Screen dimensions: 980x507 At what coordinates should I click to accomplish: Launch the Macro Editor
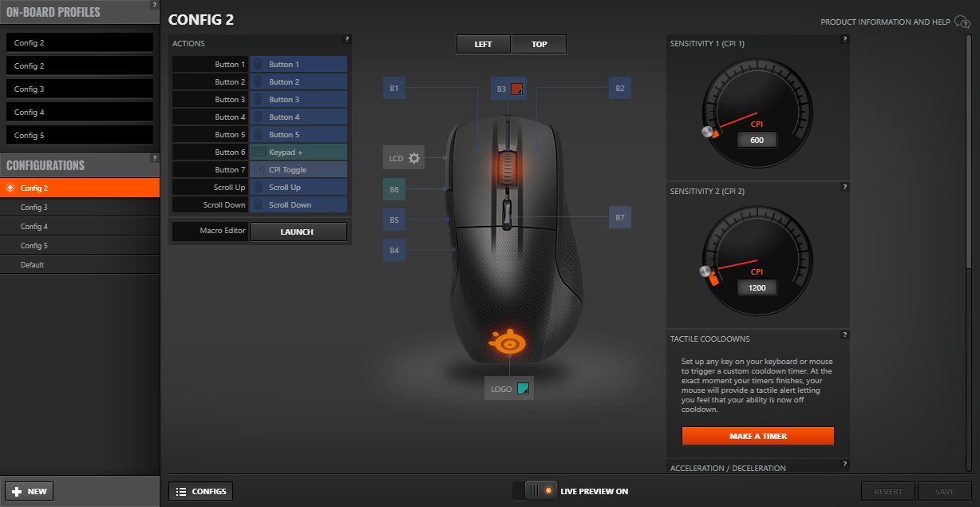point(298,232)
